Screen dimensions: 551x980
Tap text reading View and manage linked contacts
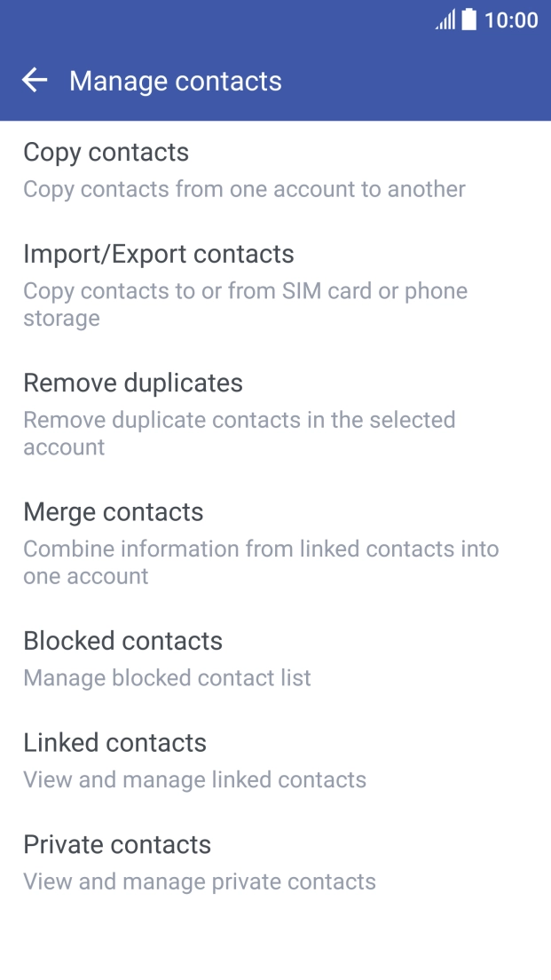(x=194, y=779)
